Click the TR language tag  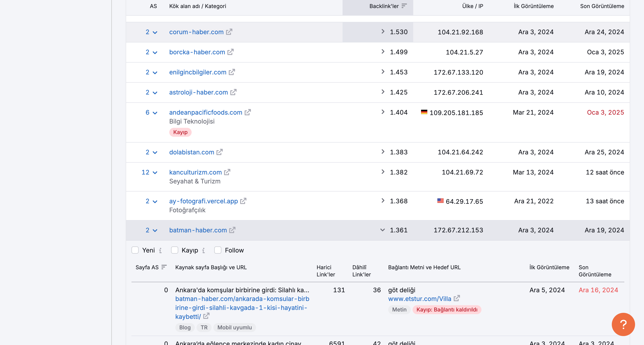click(204, 327)
